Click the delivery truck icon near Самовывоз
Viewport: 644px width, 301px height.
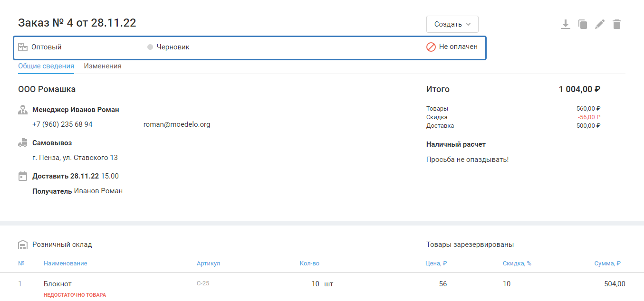coord(23,143)
